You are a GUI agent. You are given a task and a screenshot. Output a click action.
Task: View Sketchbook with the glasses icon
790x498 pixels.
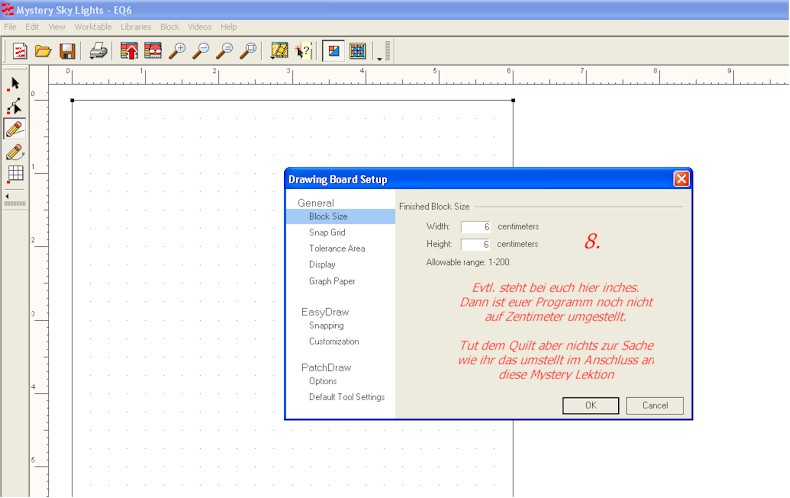pos(153,51)
